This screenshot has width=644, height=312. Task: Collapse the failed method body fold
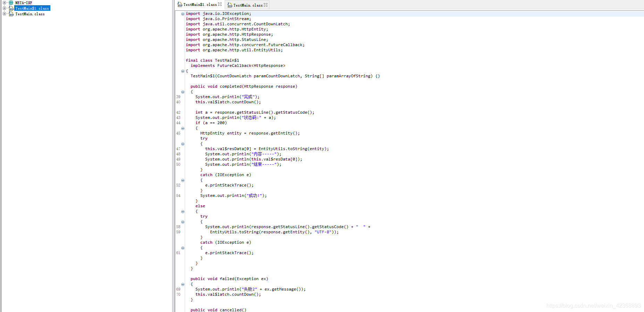click(183, 284)
